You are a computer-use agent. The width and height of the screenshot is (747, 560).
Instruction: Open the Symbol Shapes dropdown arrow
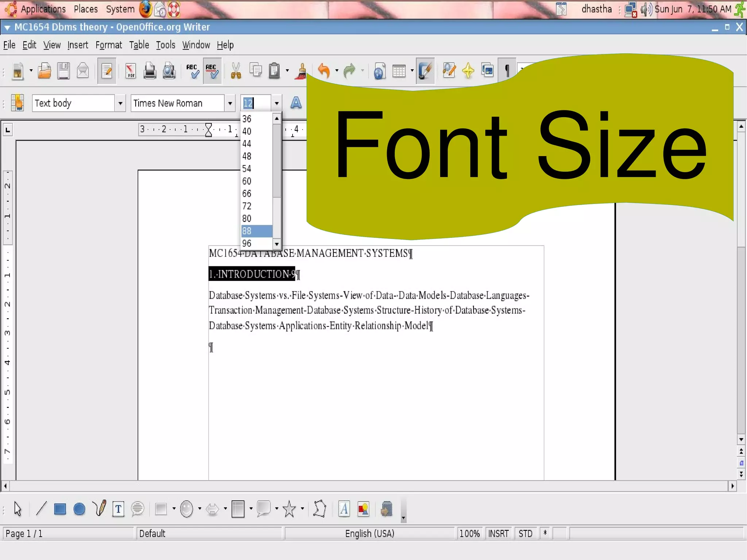[x=200, y=509]
